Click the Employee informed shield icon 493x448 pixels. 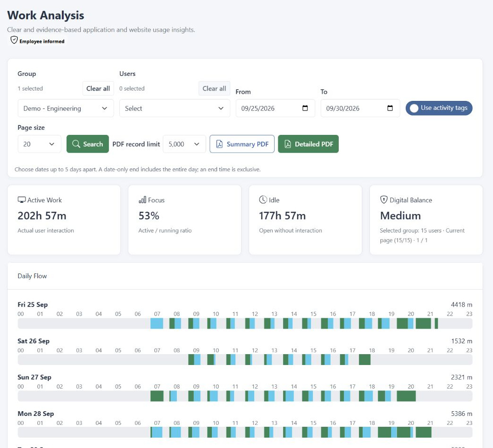tap(14, 40)
